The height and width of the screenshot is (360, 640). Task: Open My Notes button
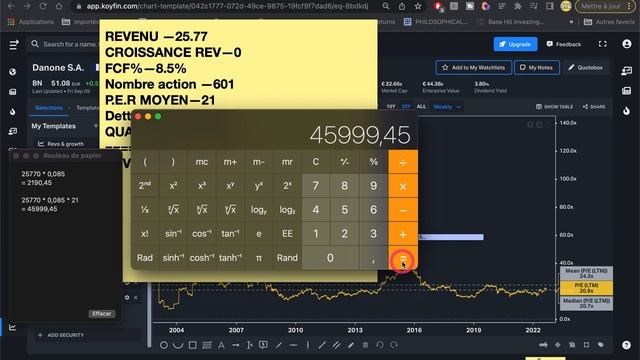(537, 68)
